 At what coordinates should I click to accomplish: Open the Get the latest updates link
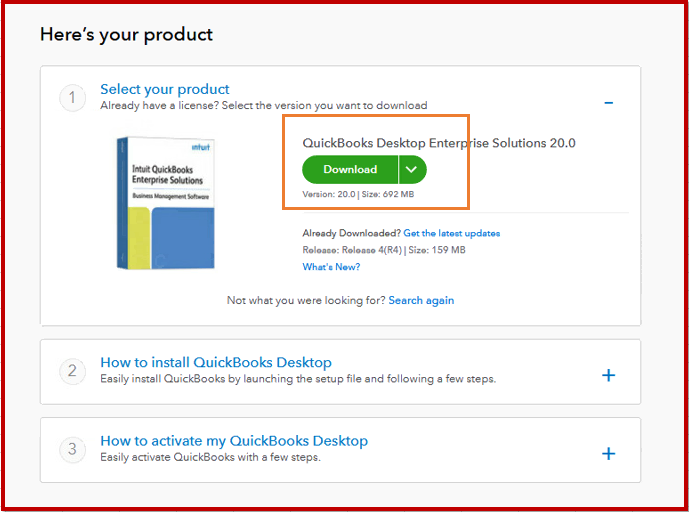451,233
